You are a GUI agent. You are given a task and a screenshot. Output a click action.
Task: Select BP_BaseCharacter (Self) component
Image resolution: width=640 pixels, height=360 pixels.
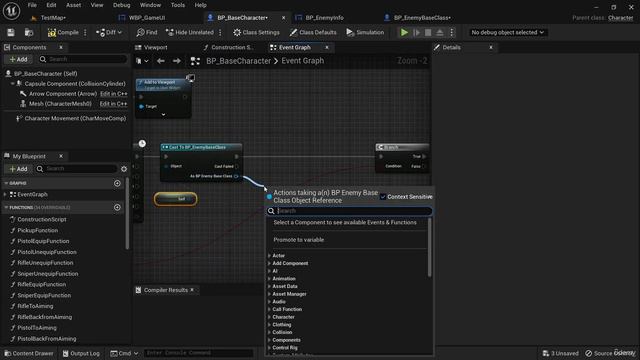point(45,73)
